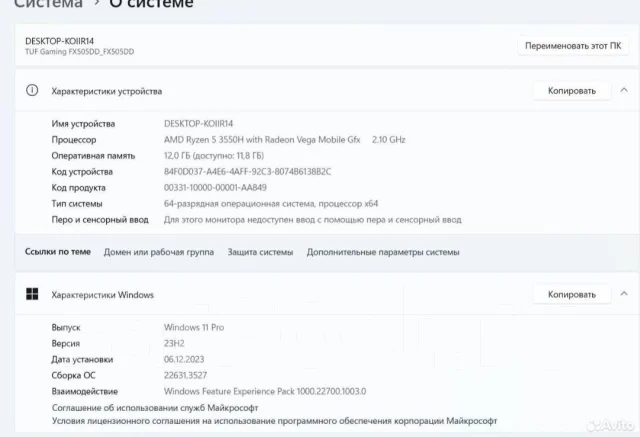Image resolution: width=640 pixels, height=437 pixels.
Task: Open Дополнительные параметры системы link
Action: tap(383, 252)
